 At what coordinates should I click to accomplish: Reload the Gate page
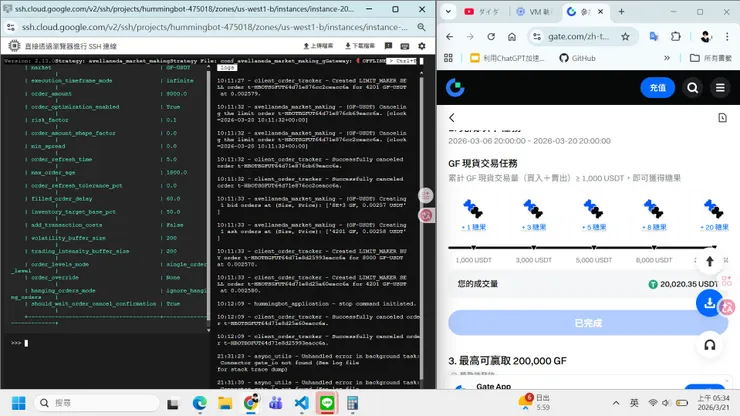point(491,36)
